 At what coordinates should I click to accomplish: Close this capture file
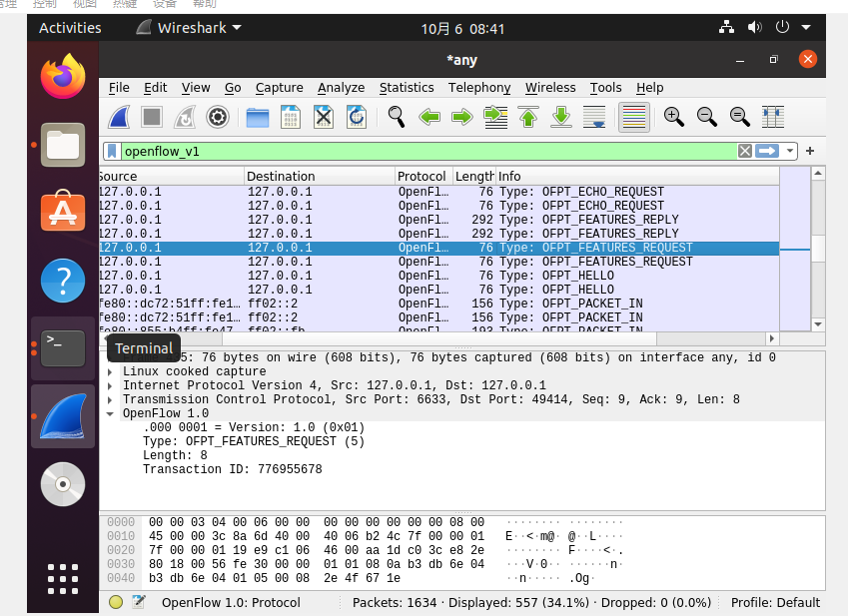(324, 117)
